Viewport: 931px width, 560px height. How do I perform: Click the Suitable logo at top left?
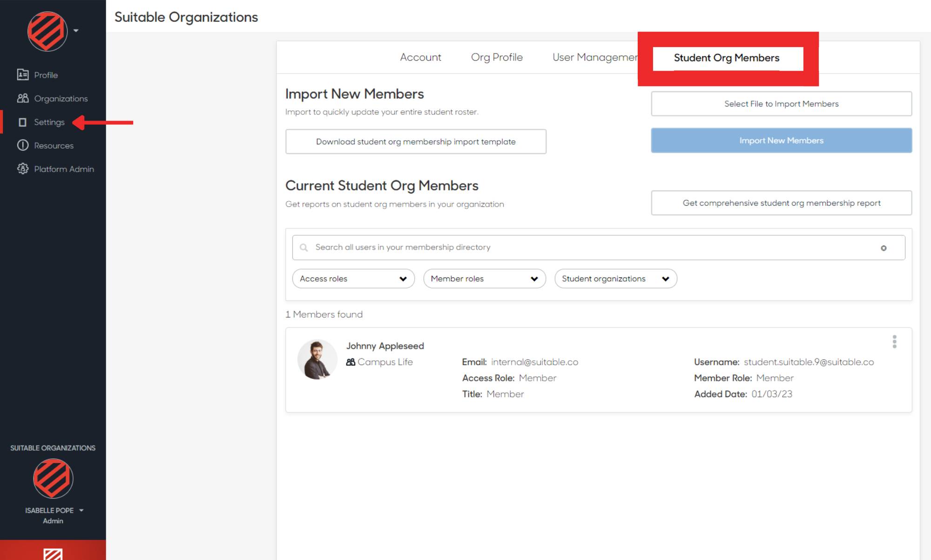47,31
